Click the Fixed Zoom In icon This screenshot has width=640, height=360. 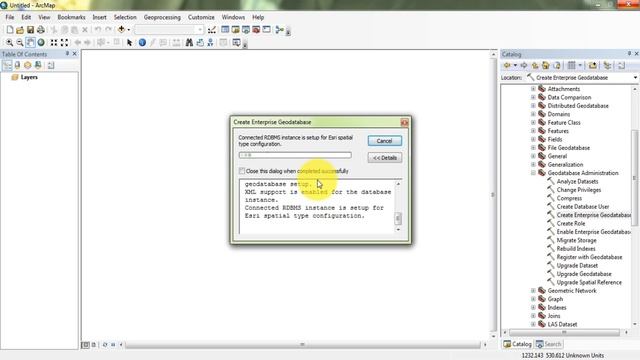point(54,42)
